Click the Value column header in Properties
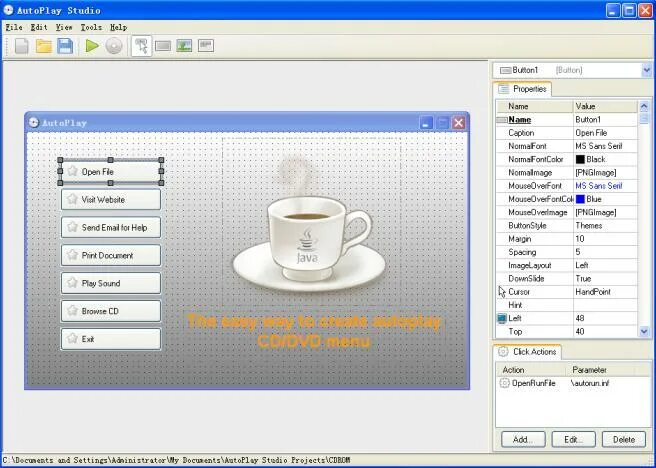 pyautogui.click(x=605, y=106)
